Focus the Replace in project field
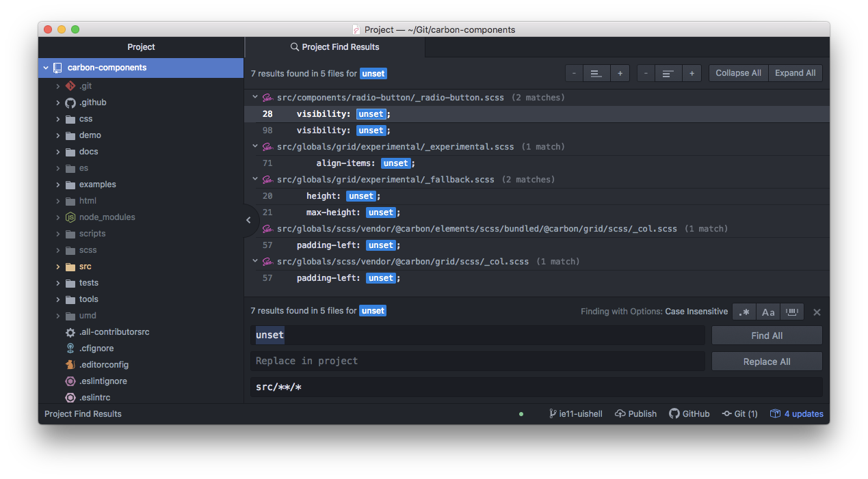 click(477, 361)
